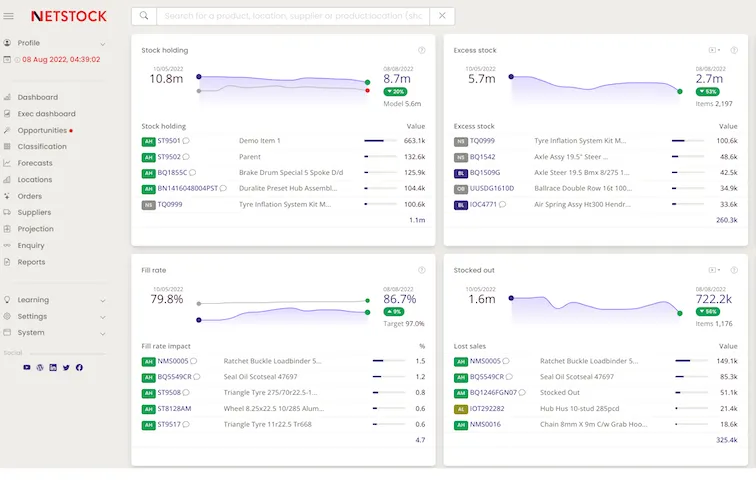Screen dimensions: 756x501
Task: Open product UUSDG1610D link
Action: click(492, 189)
